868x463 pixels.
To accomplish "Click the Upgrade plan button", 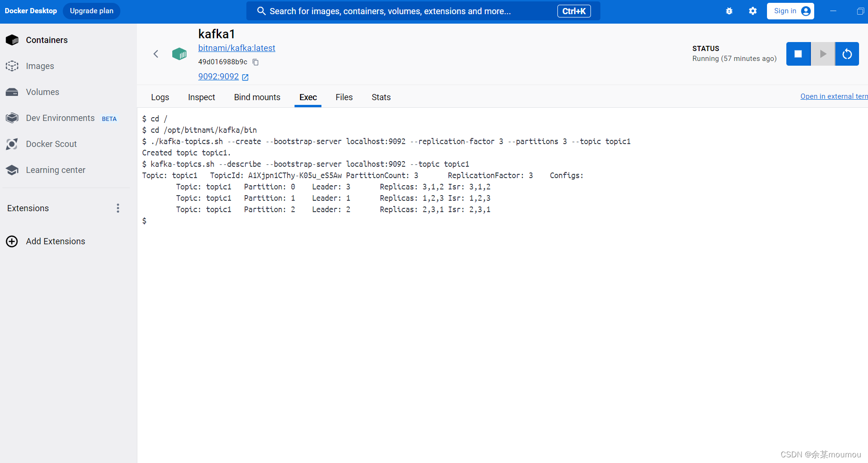I will point(92,11).
